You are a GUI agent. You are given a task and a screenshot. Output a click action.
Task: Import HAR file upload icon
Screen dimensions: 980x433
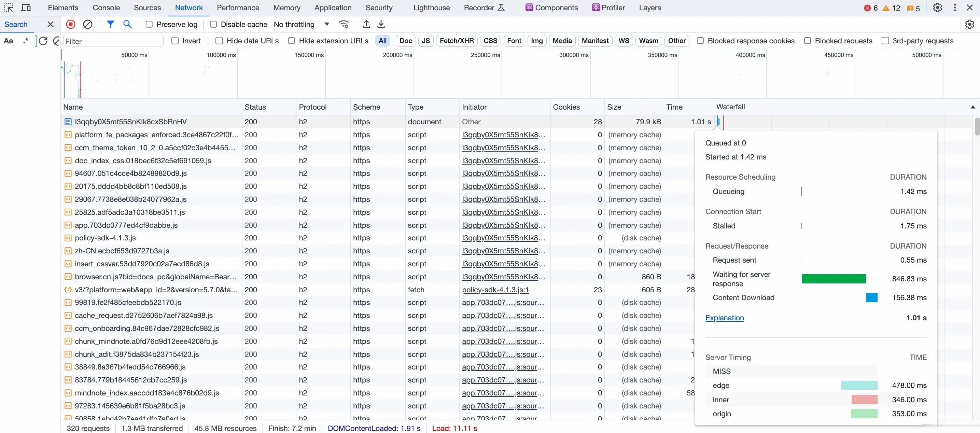click(x=366, y=24)
